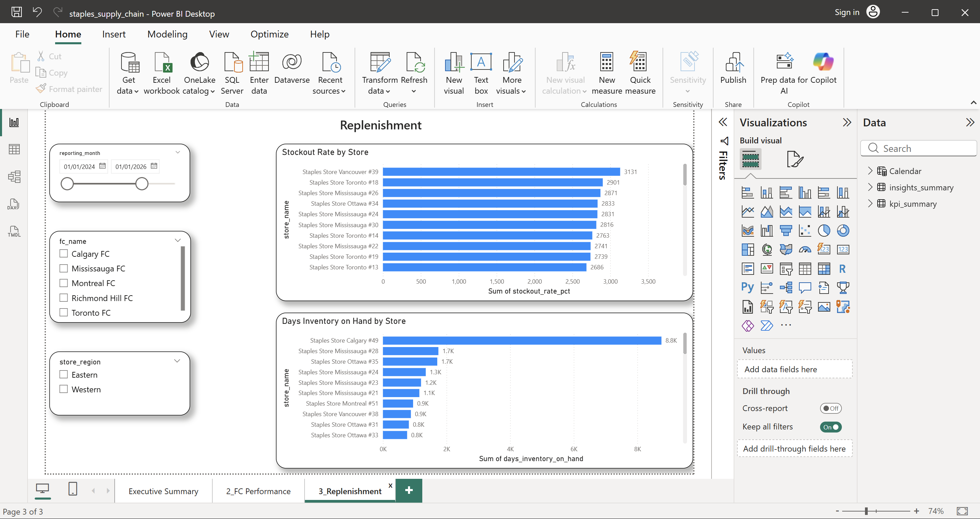Select the slicer visual
Viewport: 980px width, 519px height.
(786, 268)
